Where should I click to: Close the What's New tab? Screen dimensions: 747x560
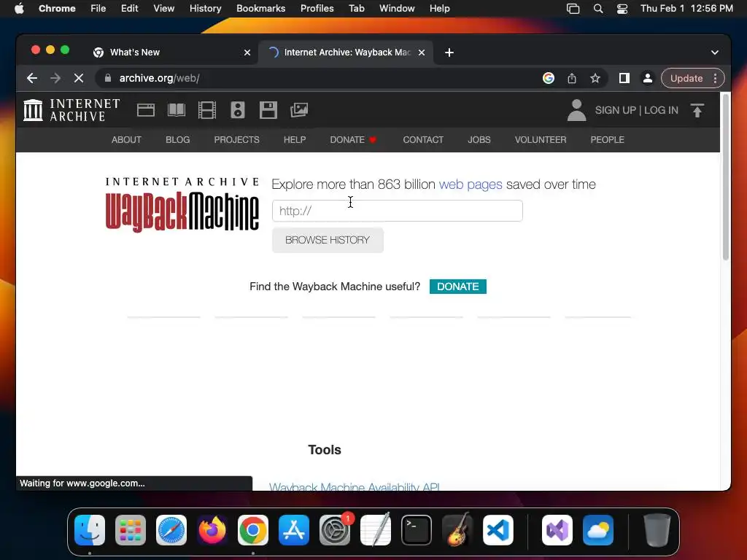(247, 52)
